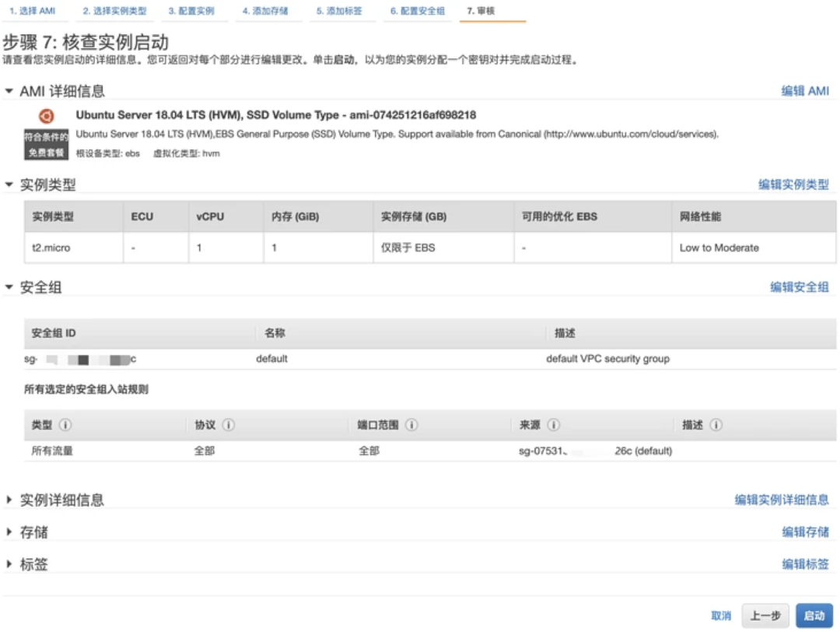Image resolution: width=840 pixels, height=632 pixels.
Task: Click default VPC security group description
Action: (x=607, y=359)
